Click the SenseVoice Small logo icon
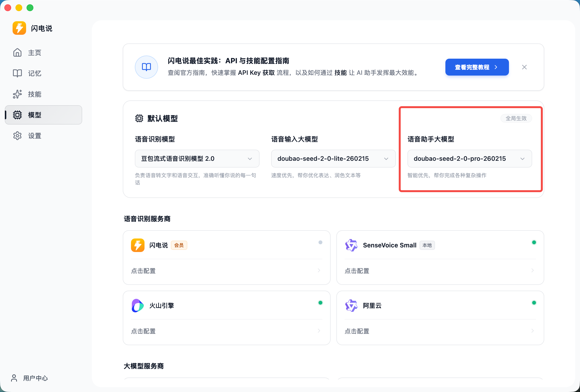 351,245
